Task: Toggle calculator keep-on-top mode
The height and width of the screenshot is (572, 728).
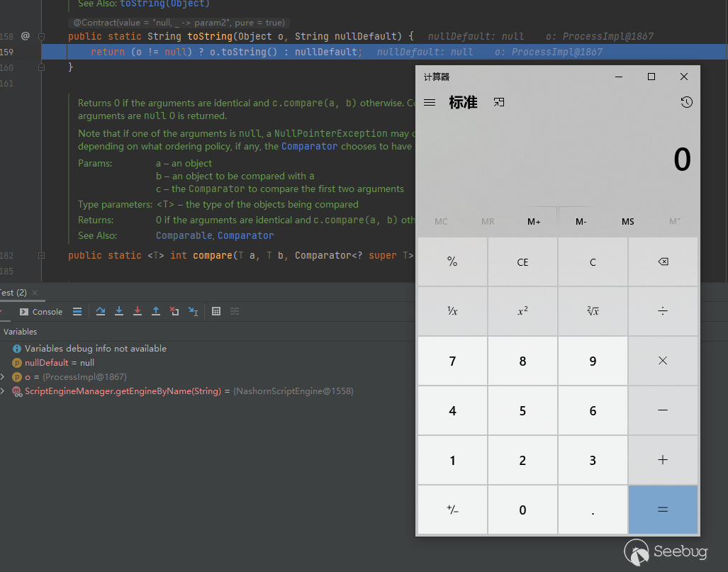Action: point(499,103)
